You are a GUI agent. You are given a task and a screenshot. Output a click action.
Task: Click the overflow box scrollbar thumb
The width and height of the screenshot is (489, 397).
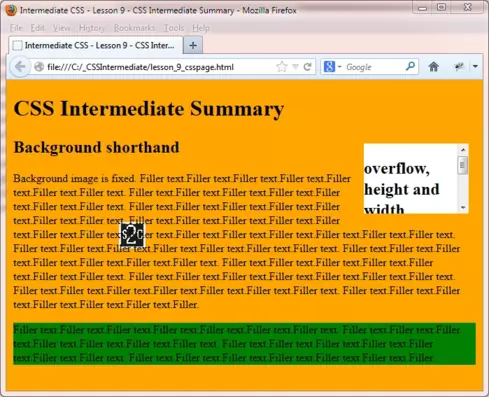463,165
